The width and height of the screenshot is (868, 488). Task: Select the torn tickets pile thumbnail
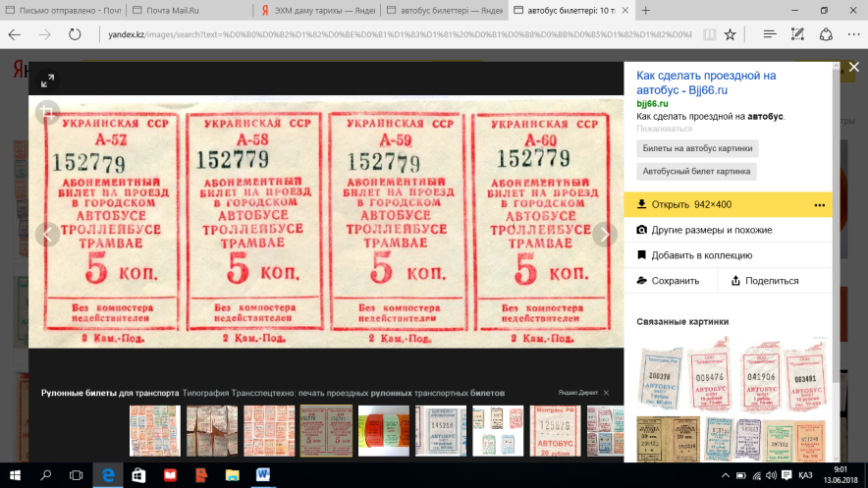coord(212,431)
